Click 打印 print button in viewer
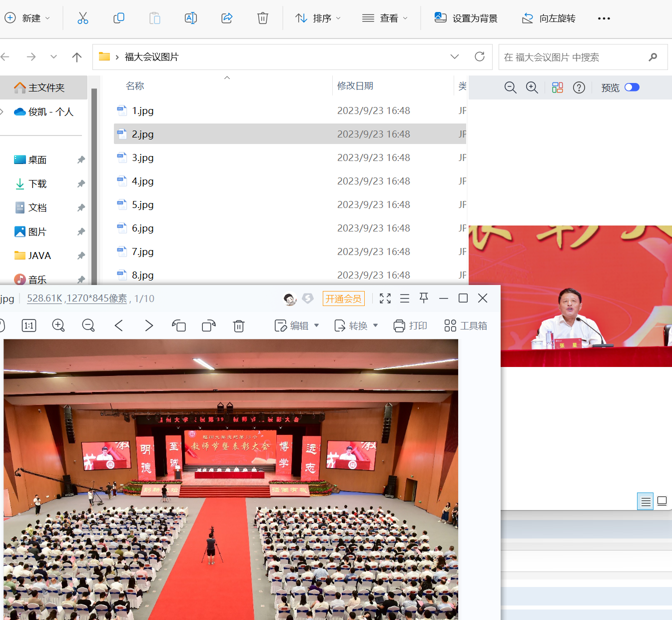The image size is (672, 620). tap(410, 326)
